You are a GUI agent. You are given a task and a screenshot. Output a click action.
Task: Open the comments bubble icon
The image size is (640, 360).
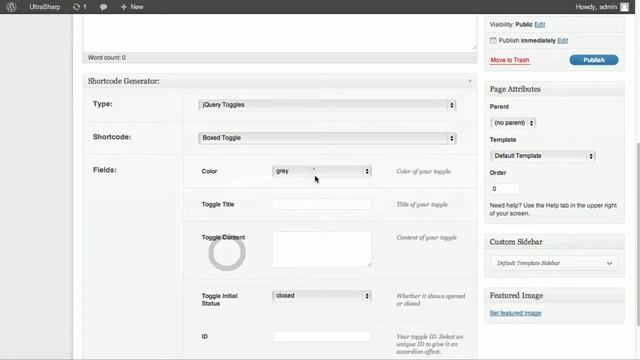(103, 7)
